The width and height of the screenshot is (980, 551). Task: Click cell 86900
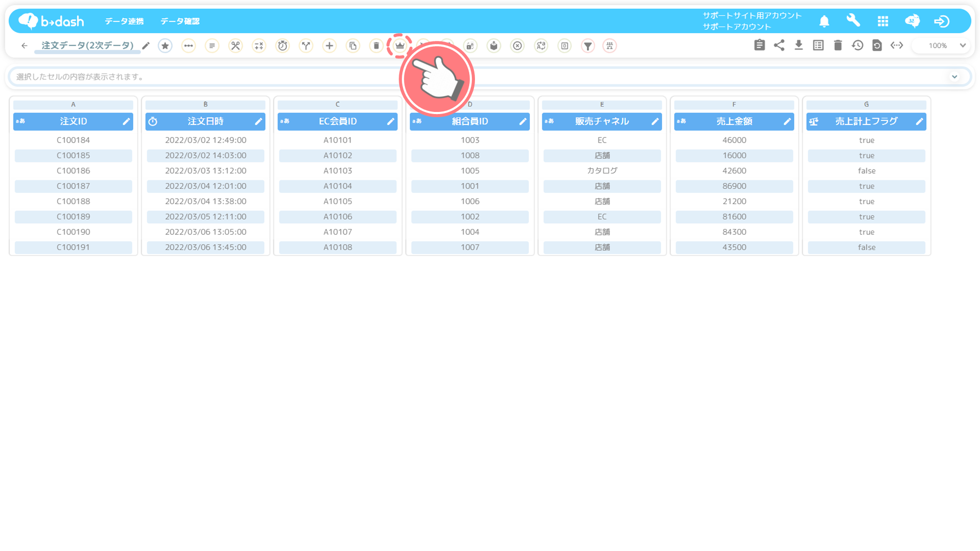point(734,186)
